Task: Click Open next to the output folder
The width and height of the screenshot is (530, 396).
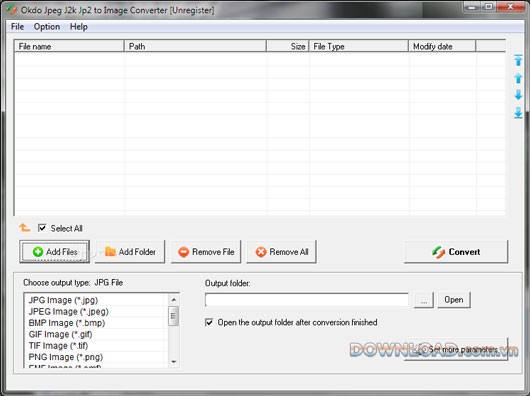Action: coord(454,300)
